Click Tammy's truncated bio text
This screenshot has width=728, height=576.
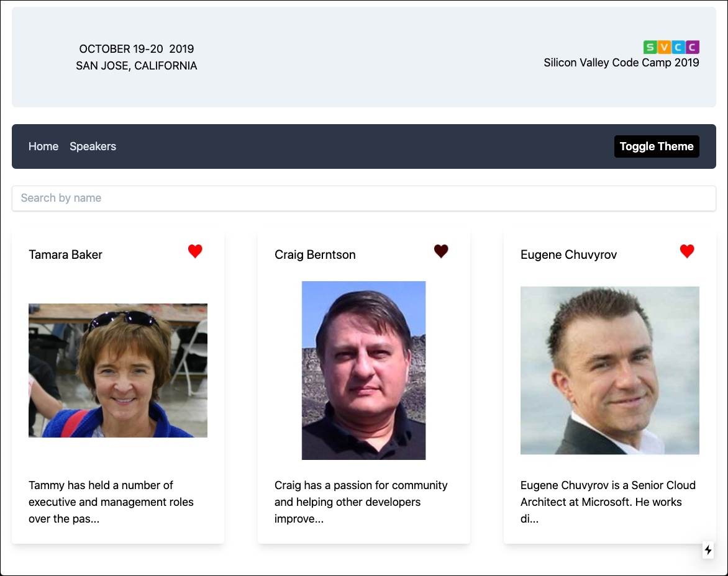[111, 502]
